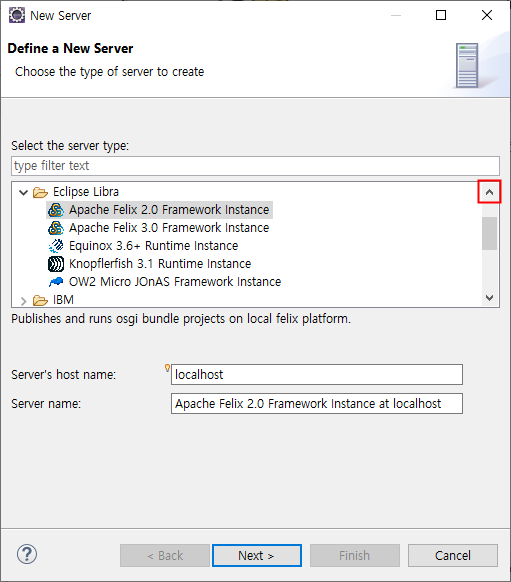Select OW2 Micro JOnAS Framework Instance
Screen dimensions: 511x582
175,282
